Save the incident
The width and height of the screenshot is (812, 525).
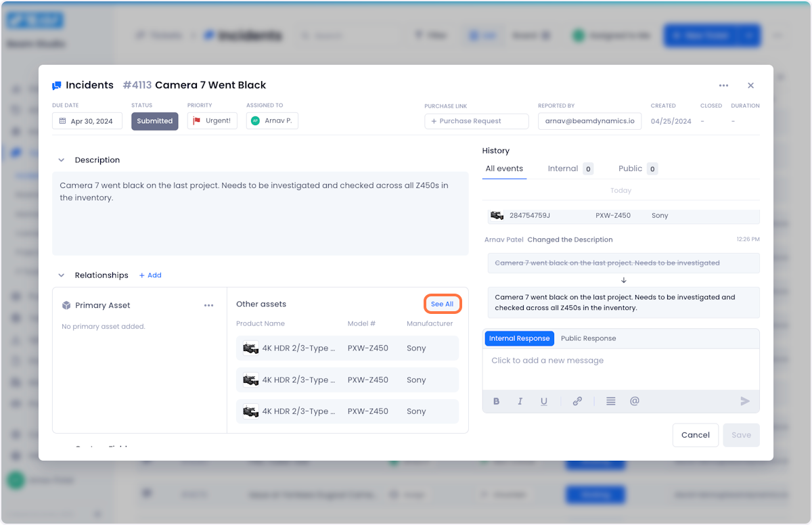(x=741, y=435)
